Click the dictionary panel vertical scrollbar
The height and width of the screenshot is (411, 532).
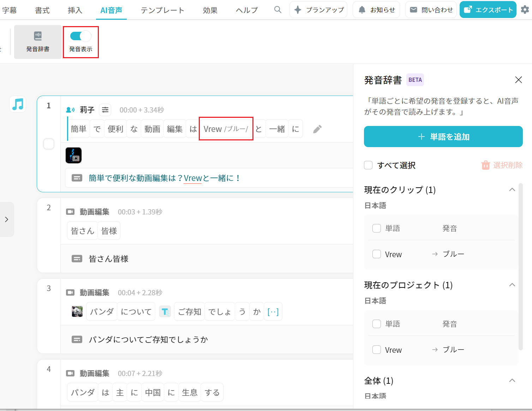520,266
